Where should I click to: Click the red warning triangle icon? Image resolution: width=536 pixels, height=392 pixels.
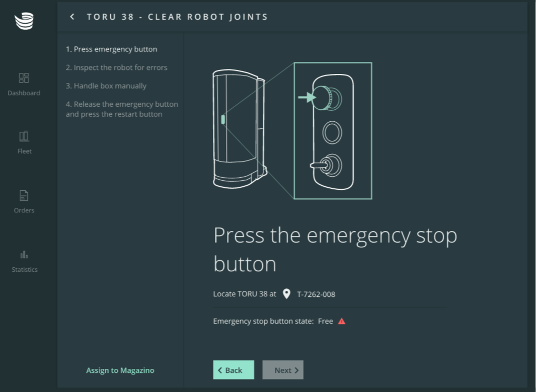(x=342, y=321)
